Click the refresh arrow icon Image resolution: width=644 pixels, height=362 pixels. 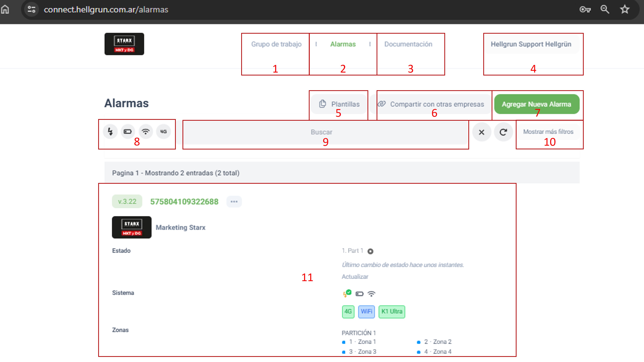503,132
